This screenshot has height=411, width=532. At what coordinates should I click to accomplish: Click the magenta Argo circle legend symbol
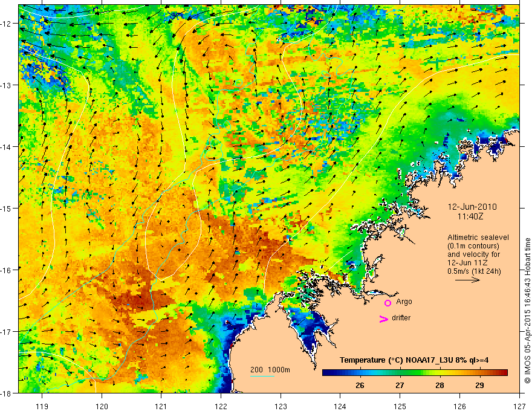coord(388,303)
